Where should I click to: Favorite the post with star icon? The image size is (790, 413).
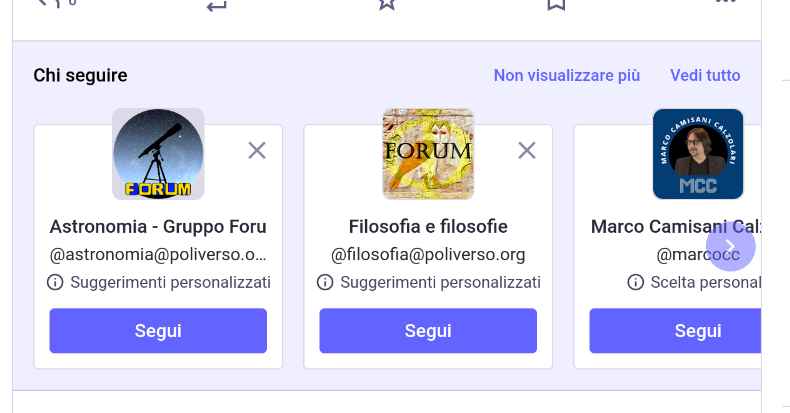pyautogui.click(x=386, y=4)
